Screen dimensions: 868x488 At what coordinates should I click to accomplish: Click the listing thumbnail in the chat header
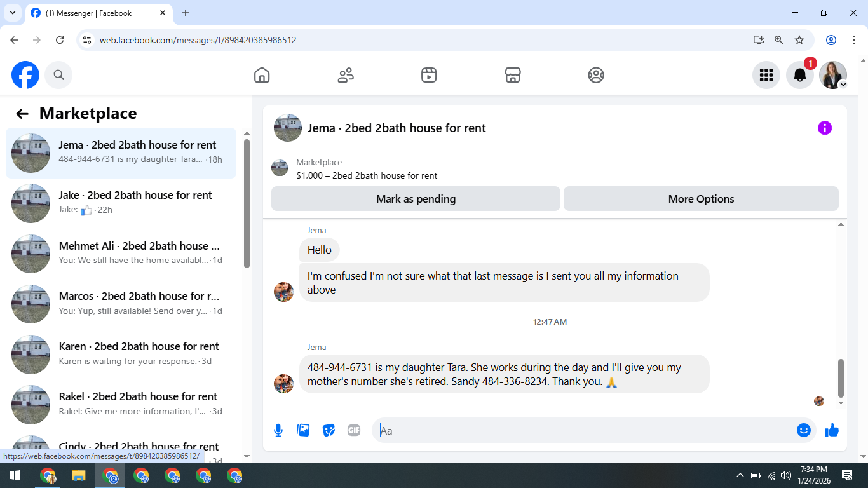[x=288, y=128]
